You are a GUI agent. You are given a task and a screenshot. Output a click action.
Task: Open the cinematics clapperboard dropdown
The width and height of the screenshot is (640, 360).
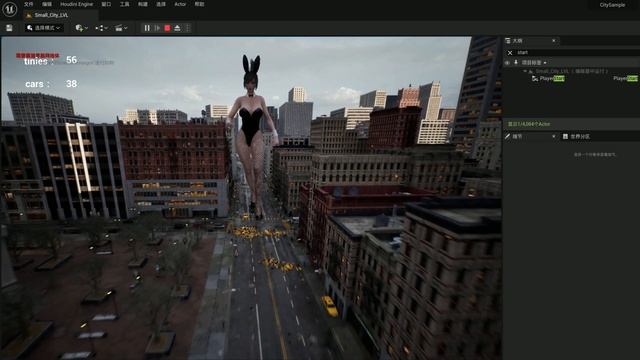coord(121,28)
